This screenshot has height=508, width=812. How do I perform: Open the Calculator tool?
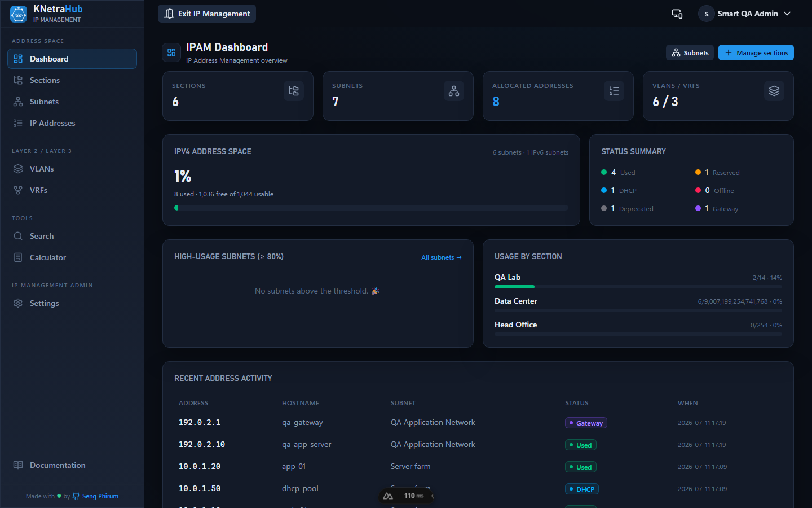(x=72, y=257)
